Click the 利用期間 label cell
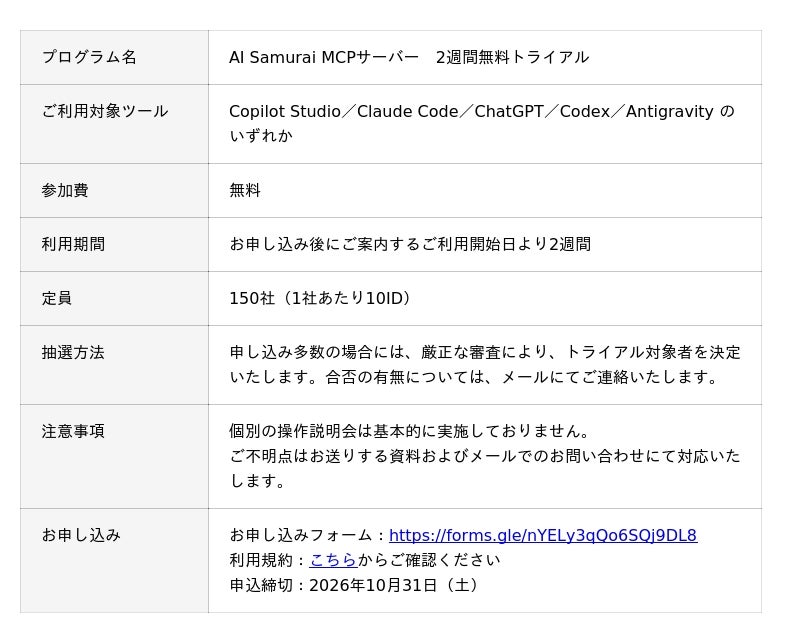This screenshot has height=643, width=800. click(114, 244)
